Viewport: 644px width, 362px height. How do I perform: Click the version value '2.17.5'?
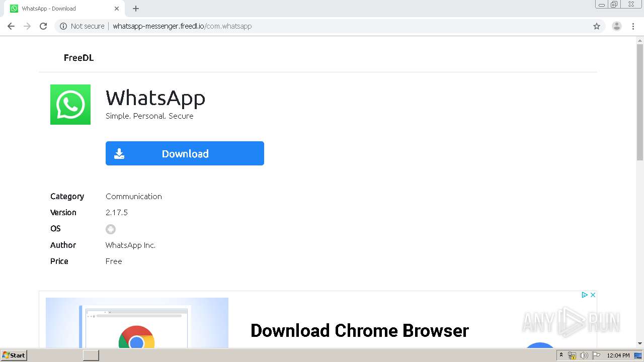(117, 213)
